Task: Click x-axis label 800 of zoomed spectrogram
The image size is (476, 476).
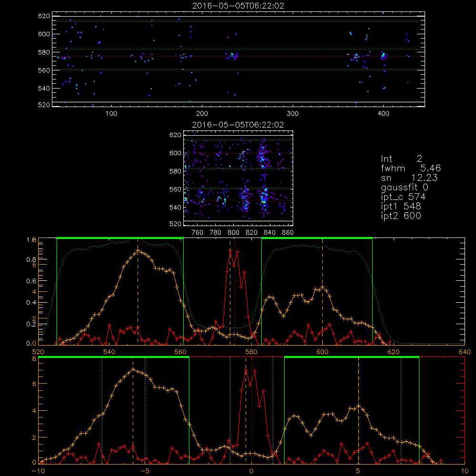Action: (233, 233)
